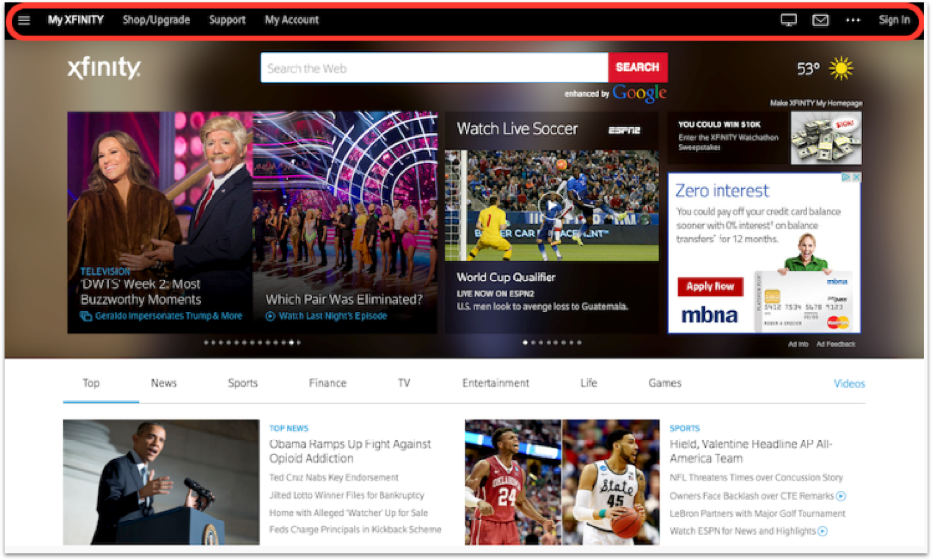Open the My Account menu
This screenshot has width=932, height=560.
coord(292,20)
